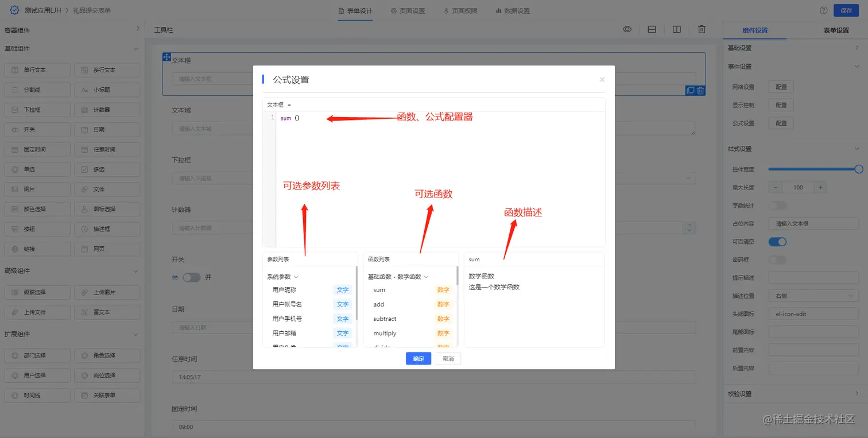Image resolution: width=868 pixels, height=438 pixels.
Task: Delete the selected 文本框 via its trash icon
Action: (700, 90)
